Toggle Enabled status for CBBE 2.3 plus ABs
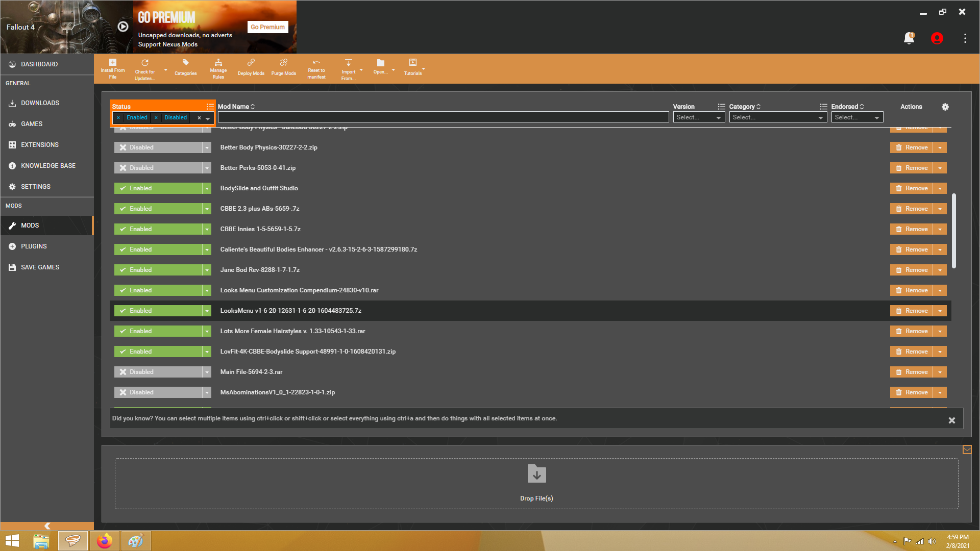Screen dimensions: 980x551 [x=158, y=209]
